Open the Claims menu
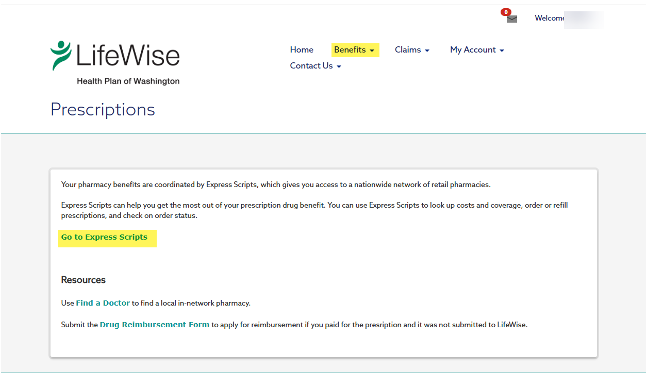 pyautogui.click(x=412, y=50)
